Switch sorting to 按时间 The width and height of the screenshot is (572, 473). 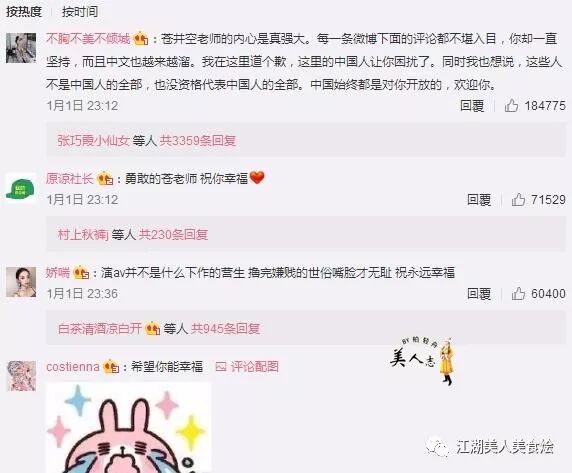(x=80, y=12)
